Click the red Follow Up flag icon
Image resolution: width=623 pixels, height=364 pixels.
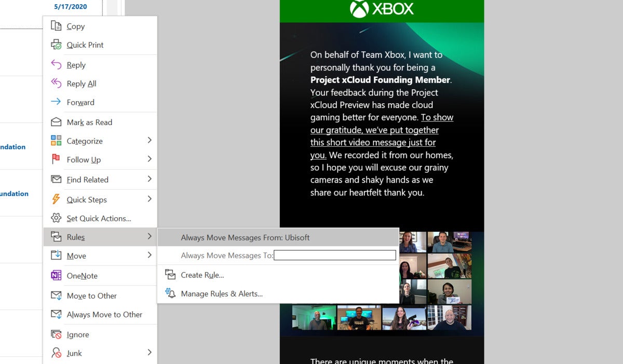56,160
